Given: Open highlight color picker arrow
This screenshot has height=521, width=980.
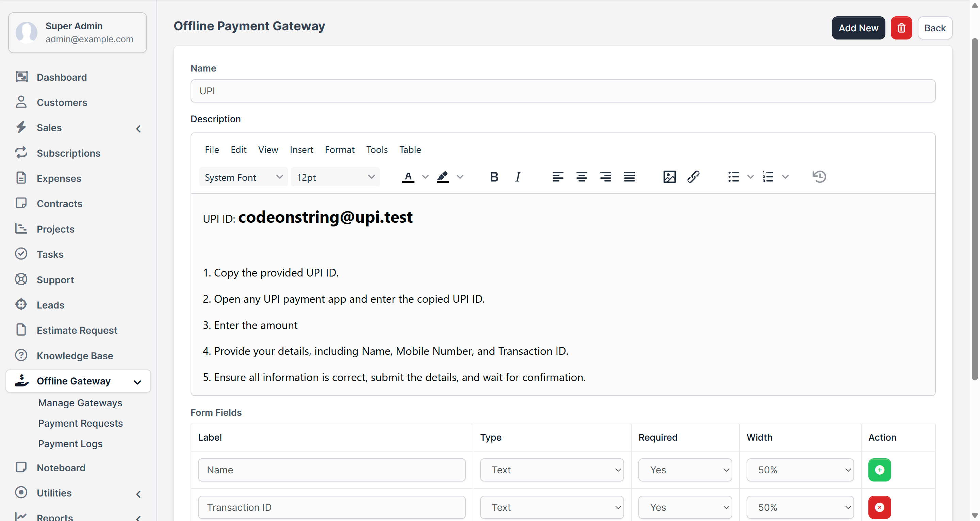Looking at the screenshot, I should point(460,177).
